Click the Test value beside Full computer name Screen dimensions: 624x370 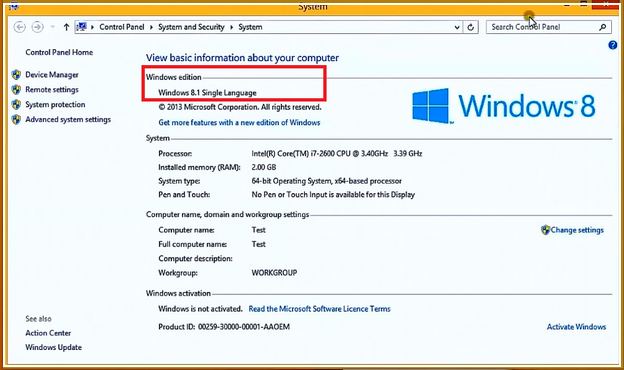pos(259,244)
